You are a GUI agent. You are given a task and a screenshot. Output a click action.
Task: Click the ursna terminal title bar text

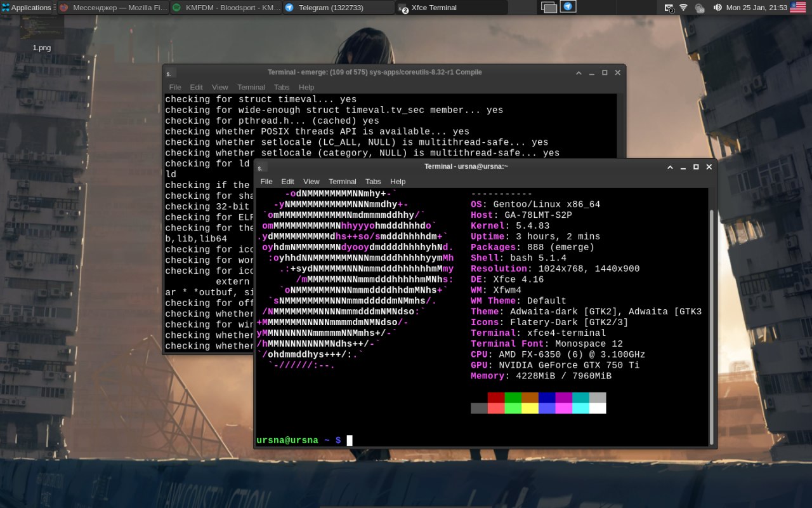(466, 166)
